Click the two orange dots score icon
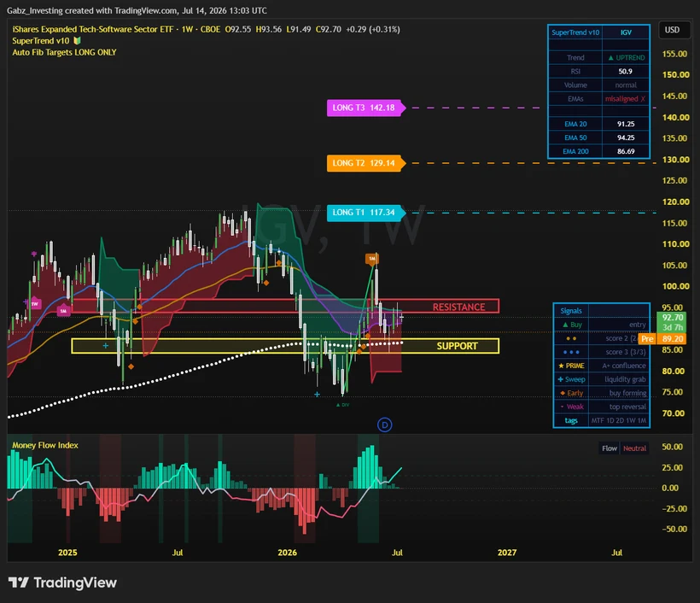Image resolution: width=700 pixels, height=603 pixels. pos(571,338)
